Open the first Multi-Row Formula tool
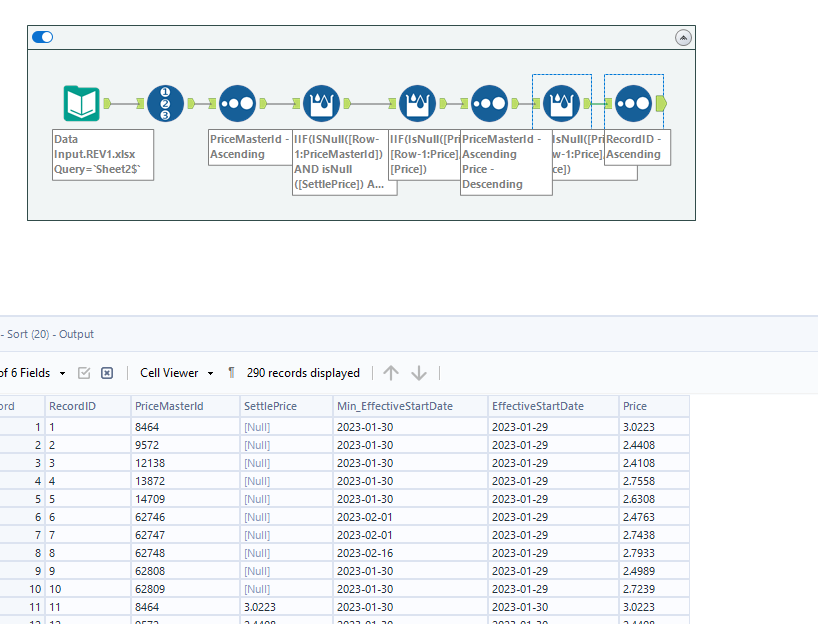Viewport: 818px width, 624px height. (x=321, y=103)
